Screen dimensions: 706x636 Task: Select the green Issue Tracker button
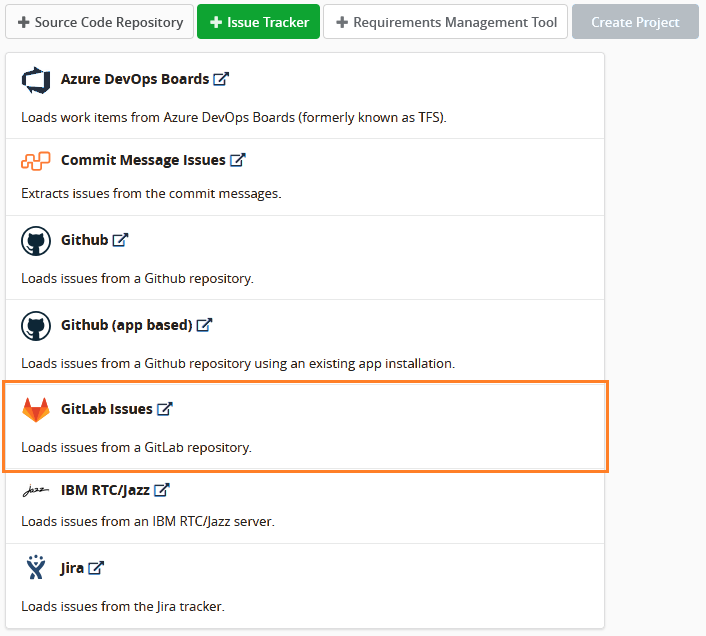[258, 22]
